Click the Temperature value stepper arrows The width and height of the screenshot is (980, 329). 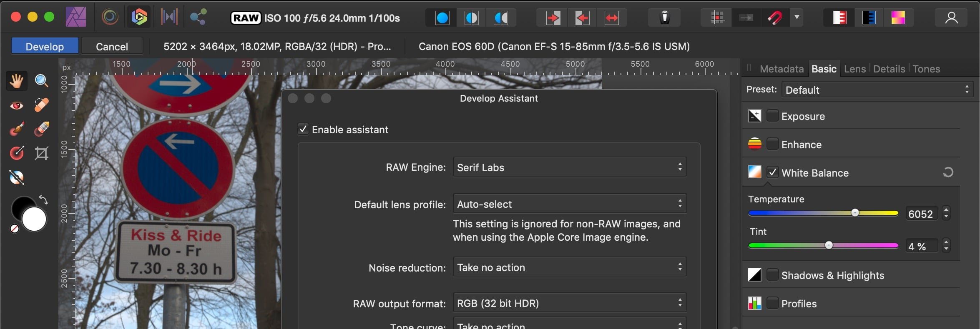[946, 213]
